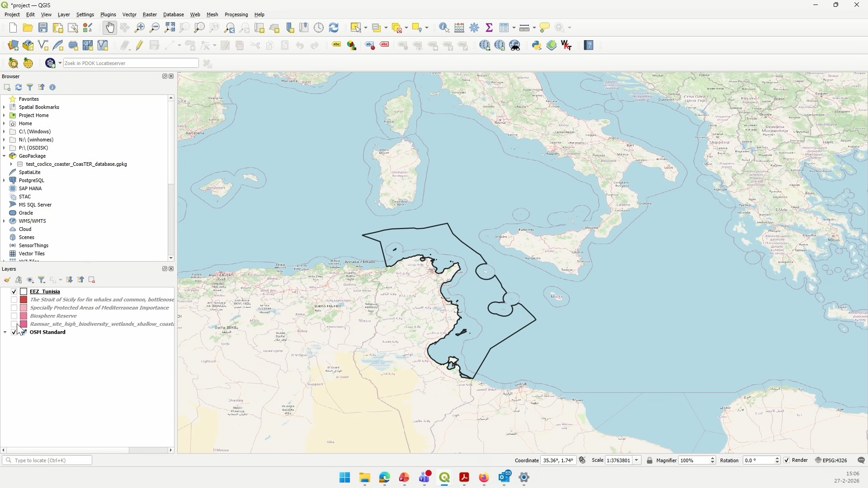
Task: Click the Strait of Sicily red swatch
Action: coord(24,300)
